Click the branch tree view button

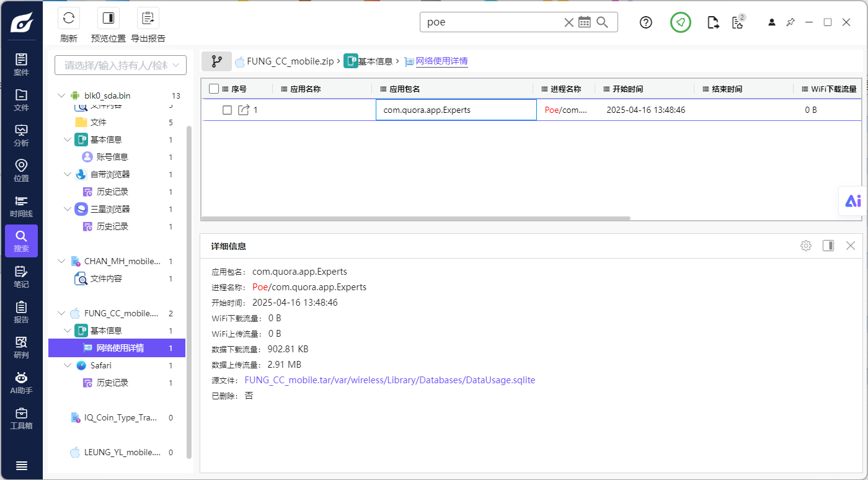point(216,61)
